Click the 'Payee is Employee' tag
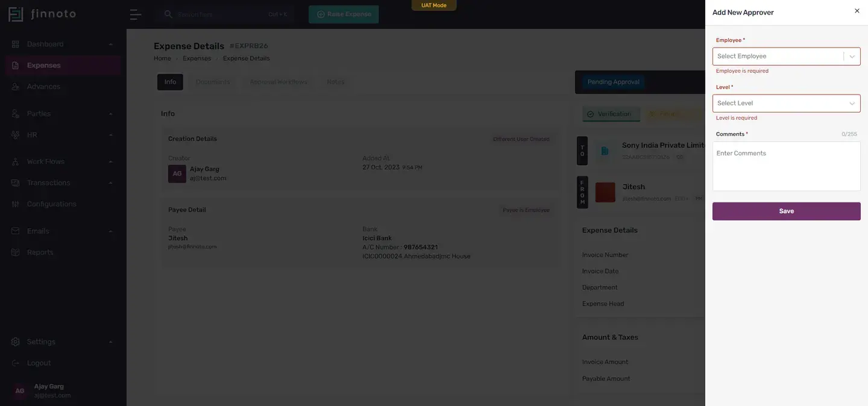 526,210
